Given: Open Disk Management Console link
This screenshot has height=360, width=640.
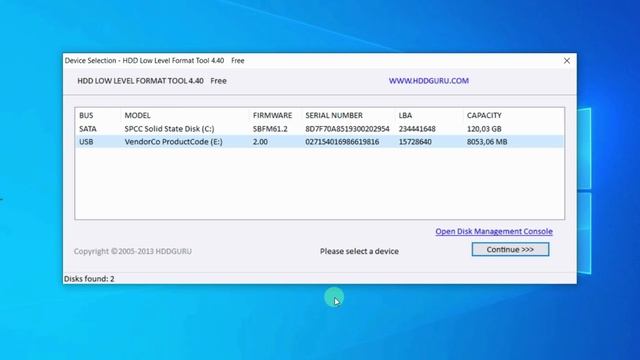Looking at the screenshot, I should [494, 231].
